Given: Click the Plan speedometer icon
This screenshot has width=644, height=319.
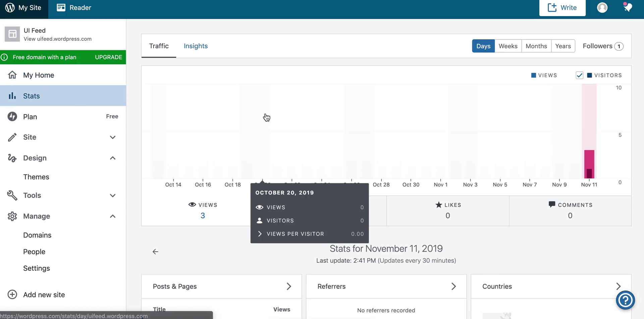Looking at the screenshot, I should pyautogui.click(x=12, y=116).
